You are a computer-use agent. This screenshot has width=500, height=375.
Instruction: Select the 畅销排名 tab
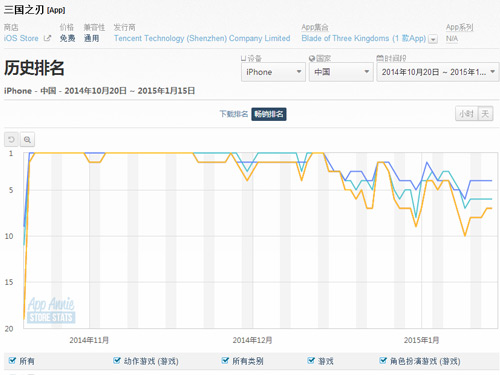point(269,114)
